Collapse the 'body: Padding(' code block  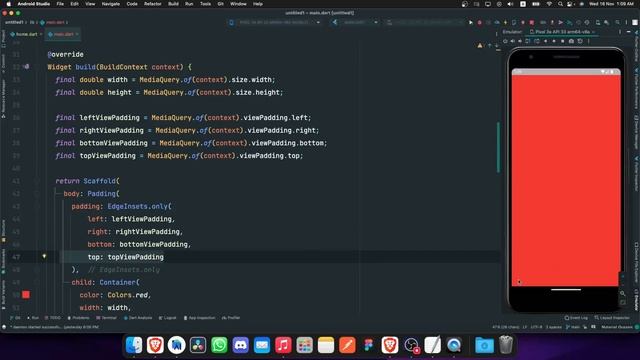pos(37,193)
